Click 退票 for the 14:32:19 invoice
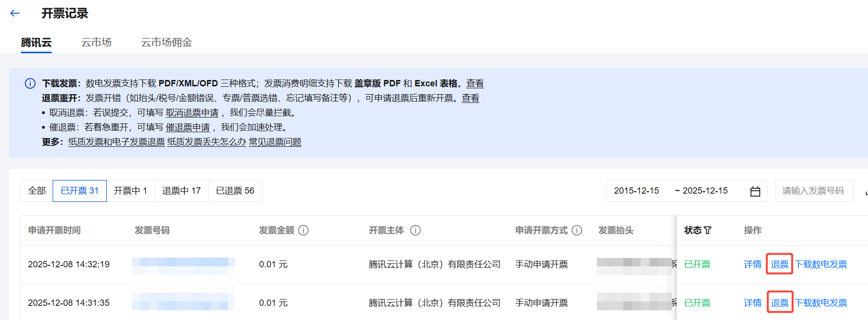The height and width of the screenshot is (320, 868). pyautogui.click(x=779, y=264)
